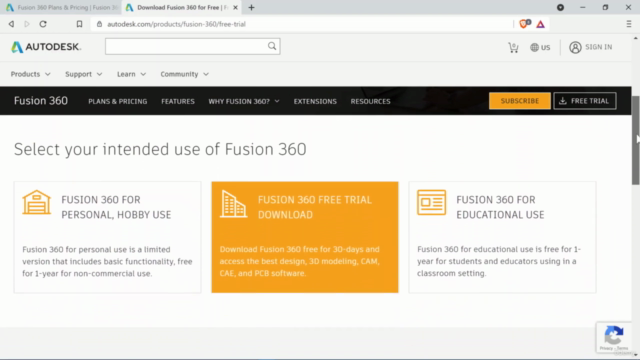640x360 pixels.
Task: Click the Autodesk logo
Action: (46, 47)
